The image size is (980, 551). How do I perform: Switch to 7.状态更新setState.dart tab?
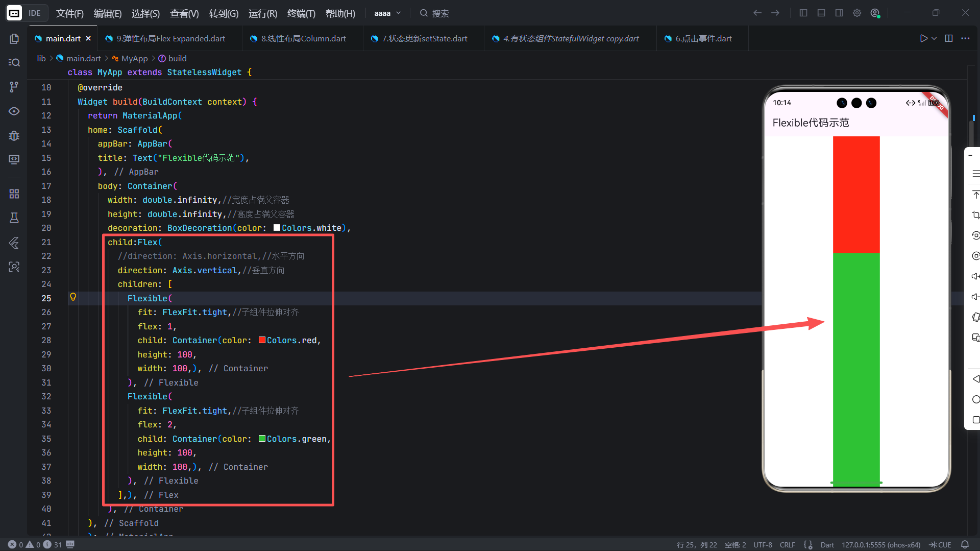[424, 38]
